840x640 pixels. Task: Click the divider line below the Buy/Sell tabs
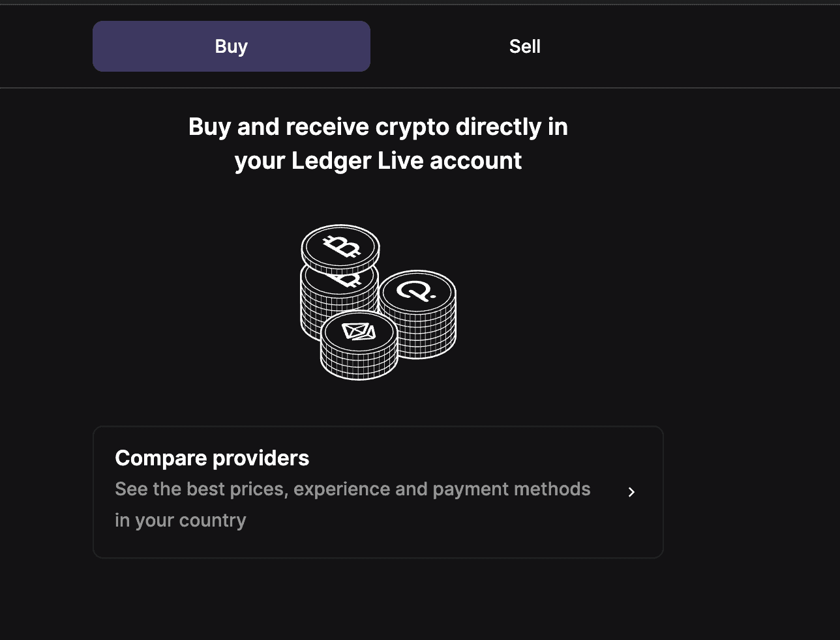[420, 88]
